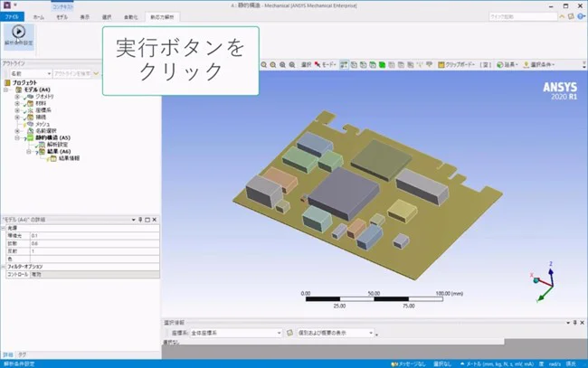Viewport: 588px width, 368px height.
Task: Click the 材料 materials icon in tree
Action: point(31,103)
